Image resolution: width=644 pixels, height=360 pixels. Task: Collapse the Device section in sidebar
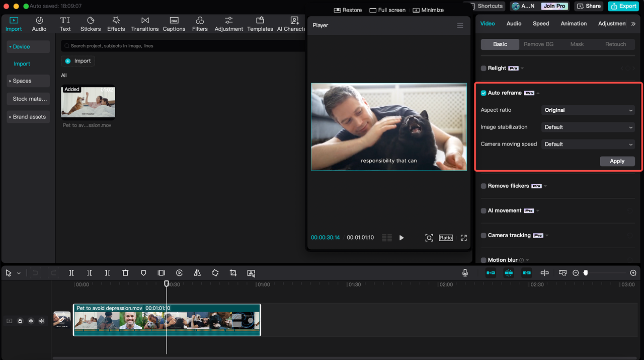28,47
